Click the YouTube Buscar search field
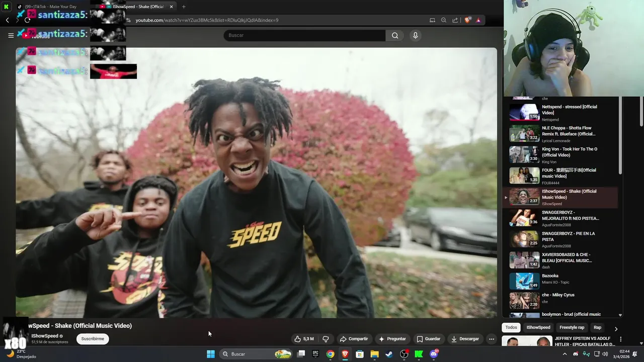This screenshot has width=644, height=362. pos(305,35)
